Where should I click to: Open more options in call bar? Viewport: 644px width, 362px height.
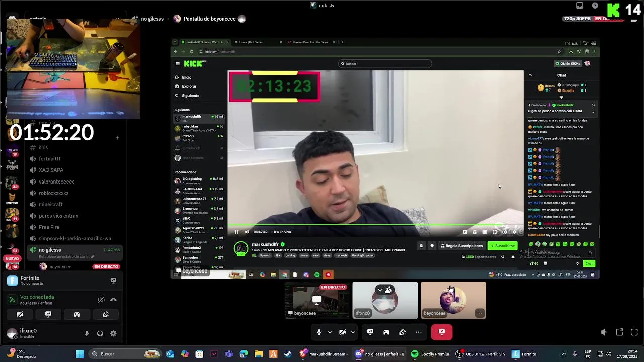click(x=419, y=332)
